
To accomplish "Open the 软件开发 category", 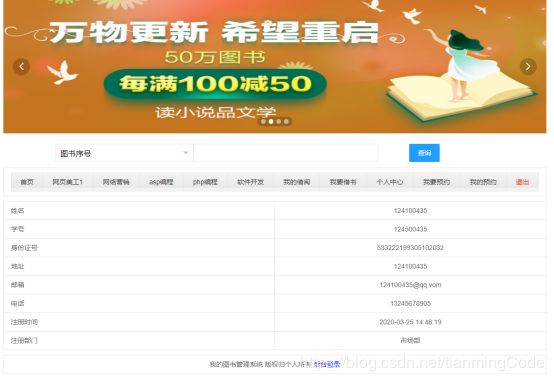I will coord(251,182).
